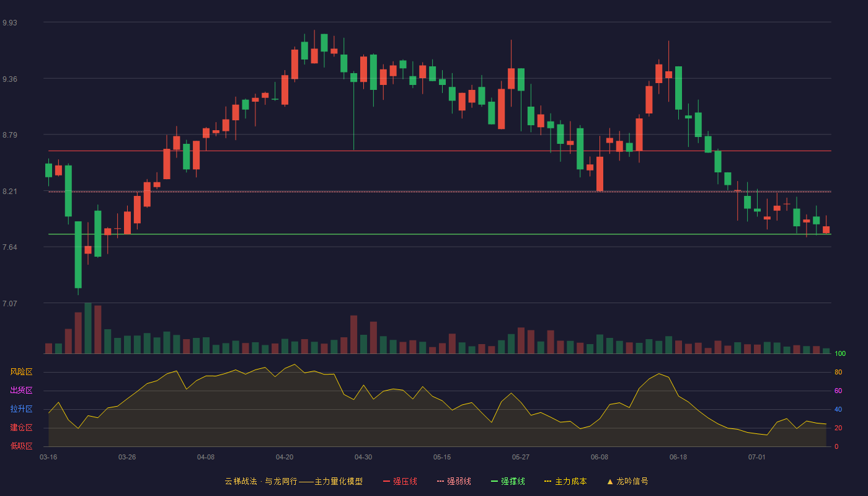Click the 03-26 date label
Image resolution: width=868 pixels, height=496 pixels.
pyautogui.click(x=127, y=457)
